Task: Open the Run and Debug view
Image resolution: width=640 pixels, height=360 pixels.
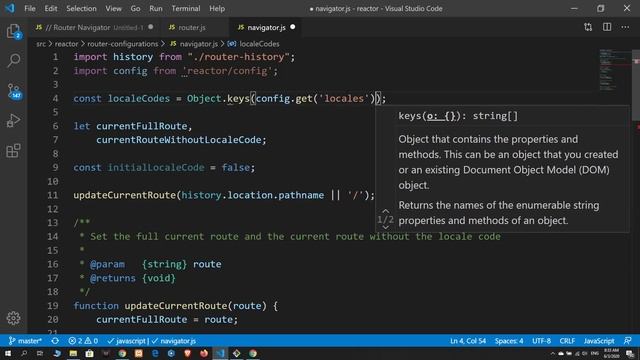Action: (x=13, y=121)
